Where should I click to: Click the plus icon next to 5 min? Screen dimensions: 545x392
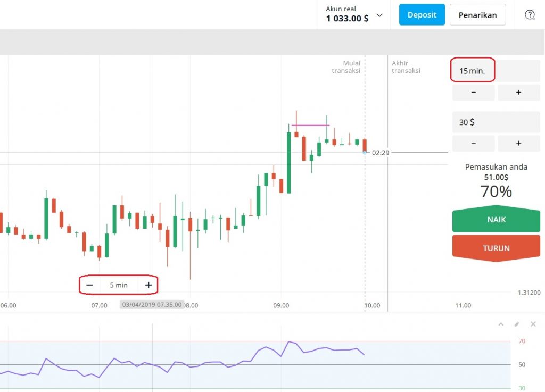tap(148, 285)
